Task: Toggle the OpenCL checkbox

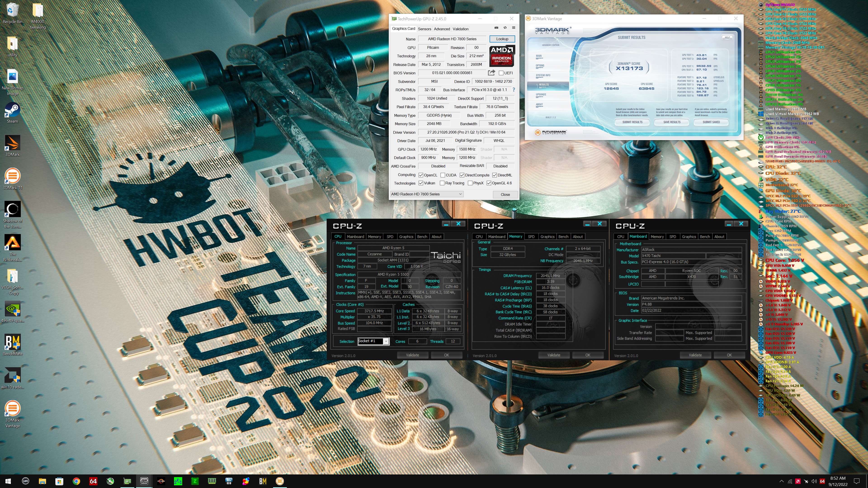Action: pyautogui.click(x=421, y=175)
